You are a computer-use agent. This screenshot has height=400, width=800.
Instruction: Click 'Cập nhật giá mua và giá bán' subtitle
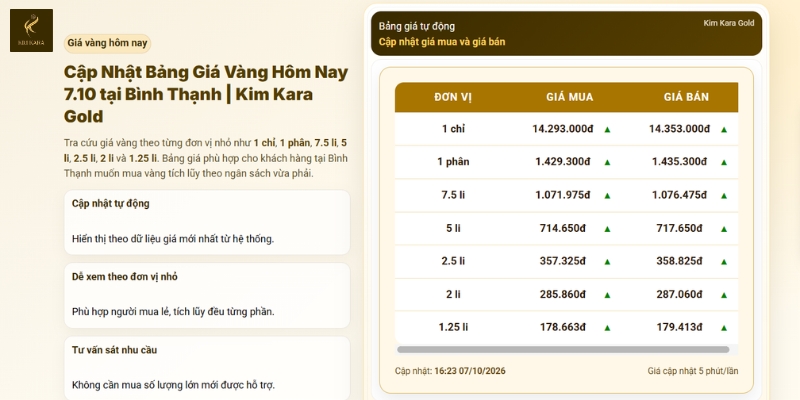pos(442,42)
